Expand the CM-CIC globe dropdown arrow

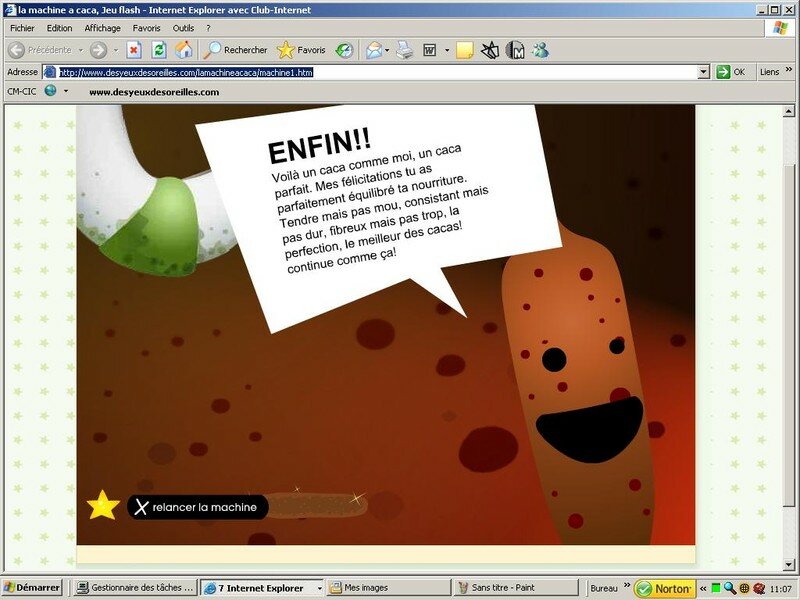pos(66,91)
